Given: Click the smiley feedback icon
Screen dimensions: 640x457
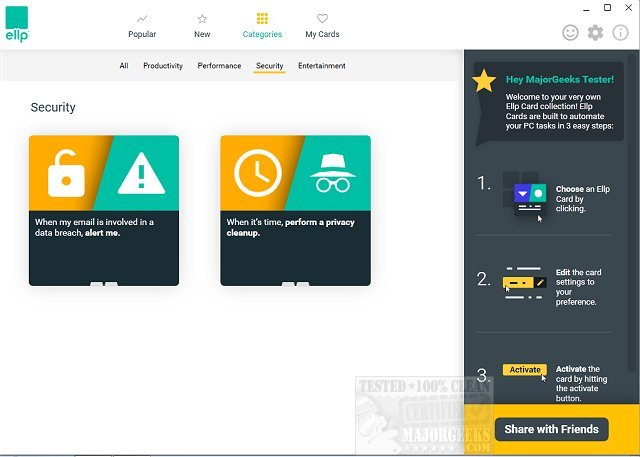Looking at the screenshot, I should click(x=570, y=33).
